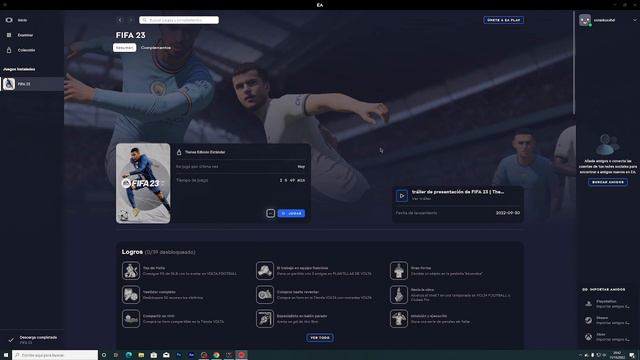Open the user profile avatar

coord(585,20)
